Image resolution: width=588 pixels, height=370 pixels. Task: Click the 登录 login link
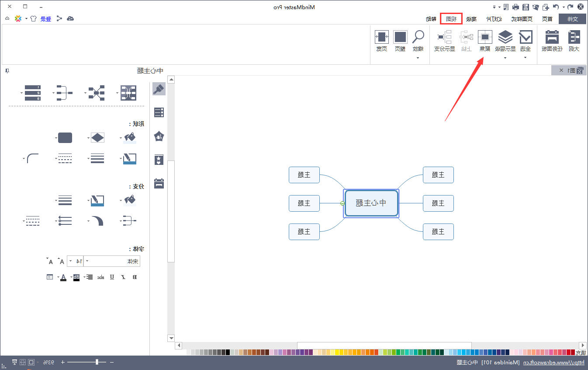tap(46, 19)
